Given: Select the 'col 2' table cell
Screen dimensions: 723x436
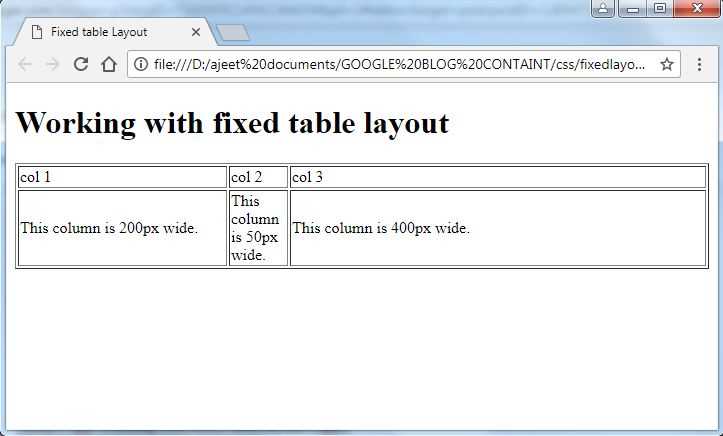Looking at the screenshot, I should click(258, 177).
